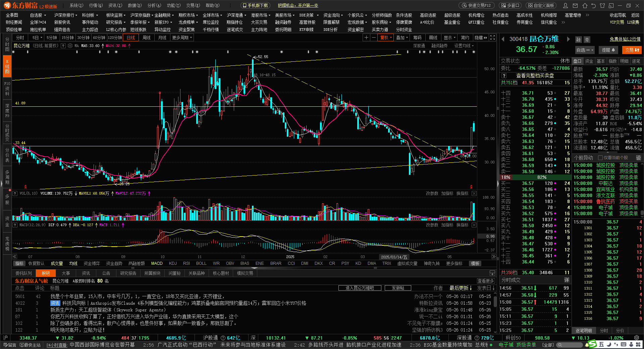Collapse the bottom info panel icon
This screenshot has width=644, height=349.
(x=492, y=273)
